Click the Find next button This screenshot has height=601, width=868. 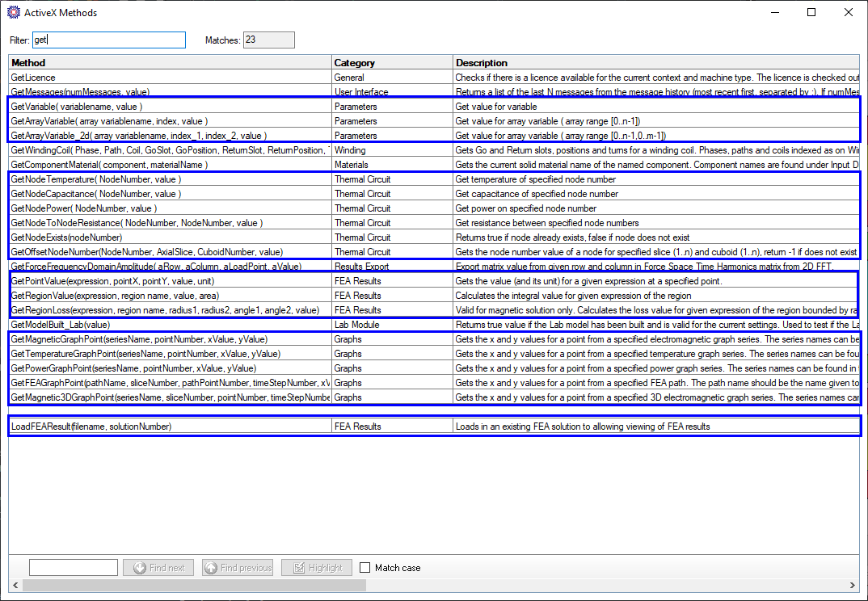coord(159,567)
